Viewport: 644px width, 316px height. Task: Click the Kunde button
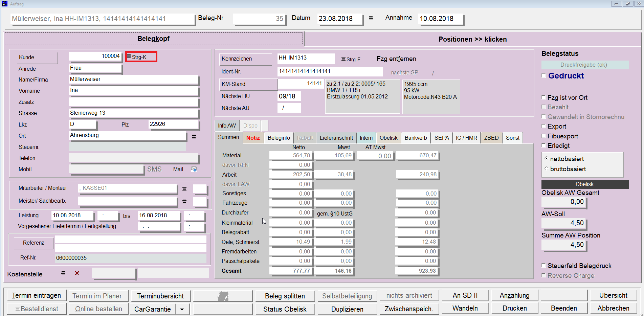point(37,58)
